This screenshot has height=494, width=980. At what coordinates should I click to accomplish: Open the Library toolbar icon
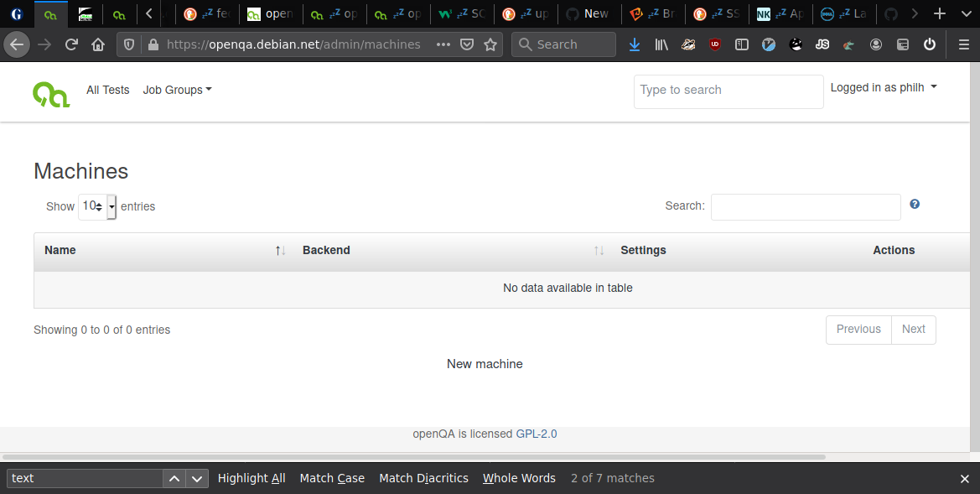click(661, 44)
